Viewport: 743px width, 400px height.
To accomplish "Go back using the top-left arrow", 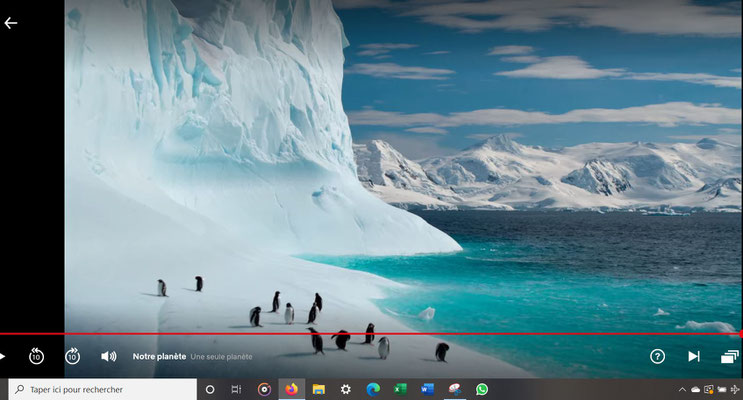I will (10, 23).
